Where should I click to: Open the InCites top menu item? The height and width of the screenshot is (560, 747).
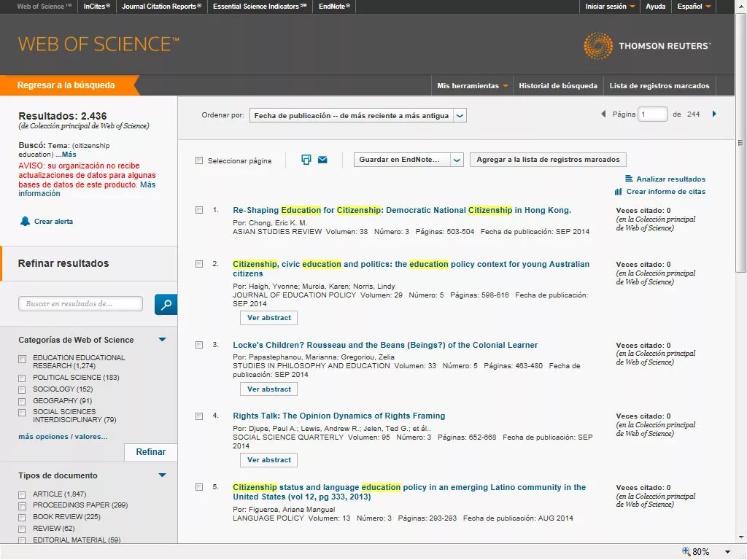click(97, 6)
